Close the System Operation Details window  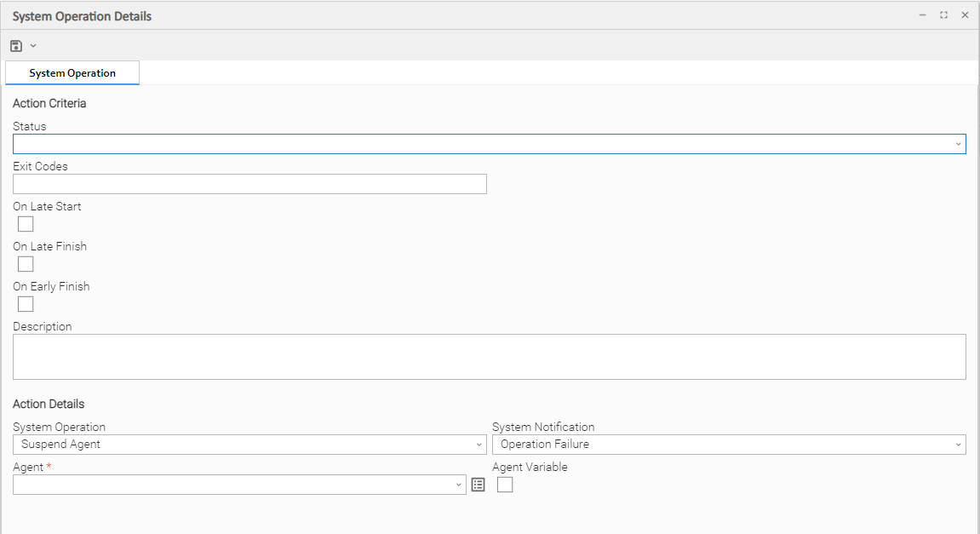pos(965,15)
